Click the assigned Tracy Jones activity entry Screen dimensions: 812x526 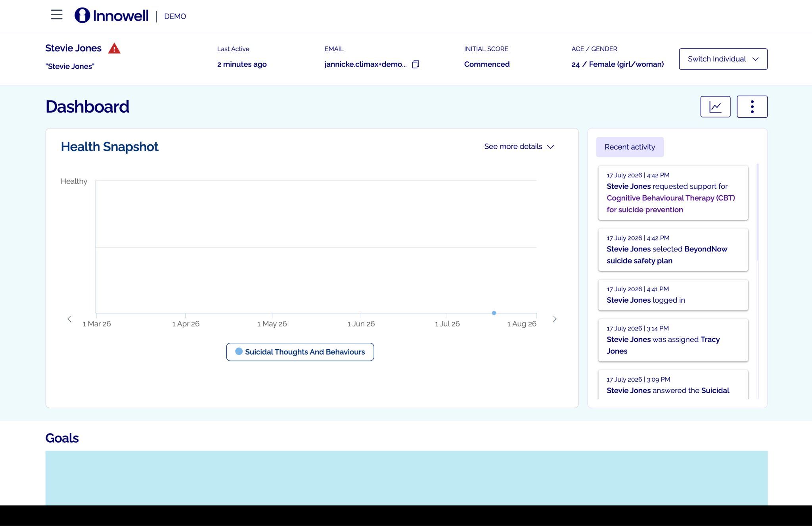tap(673, 340)
